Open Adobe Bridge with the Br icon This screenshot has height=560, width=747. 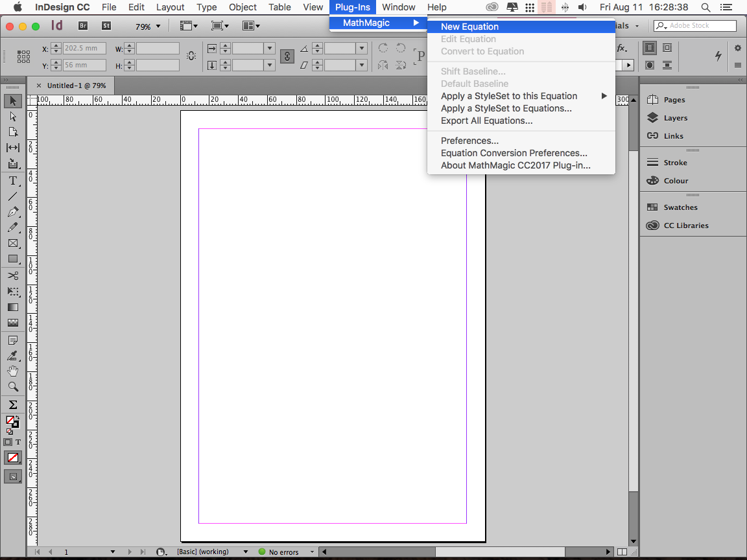click(83, 26)
